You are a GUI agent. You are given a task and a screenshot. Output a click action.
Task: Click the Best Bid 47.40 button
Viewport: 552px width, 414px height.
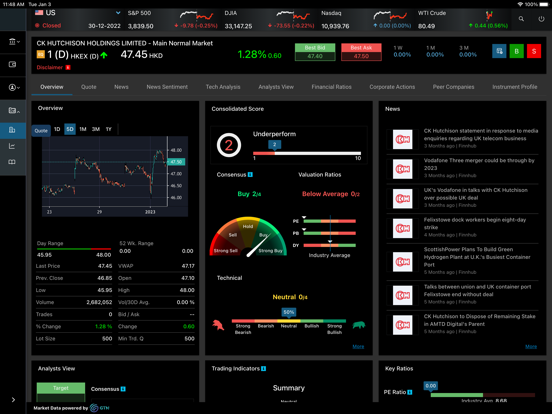(x=315, y=52)
